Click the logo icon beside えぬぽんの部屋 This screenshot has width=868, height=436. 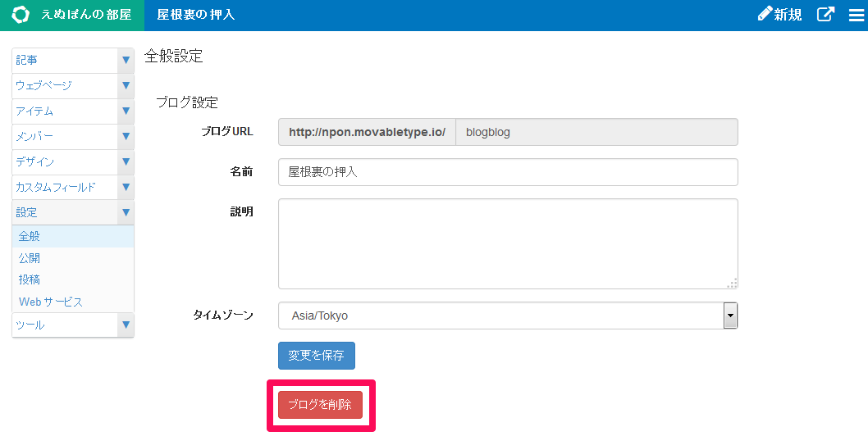(x=21, y=15)
